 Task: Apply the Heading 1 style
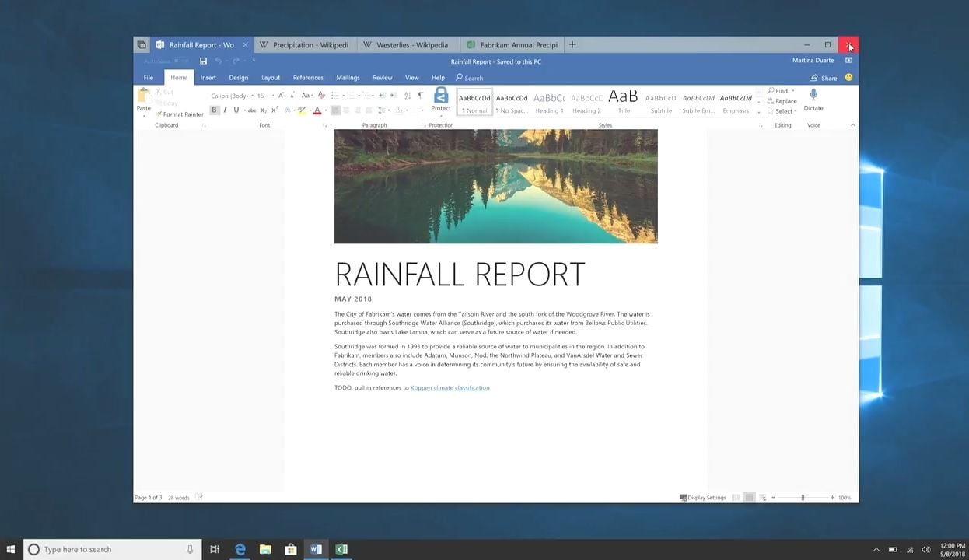pos(549,102)
